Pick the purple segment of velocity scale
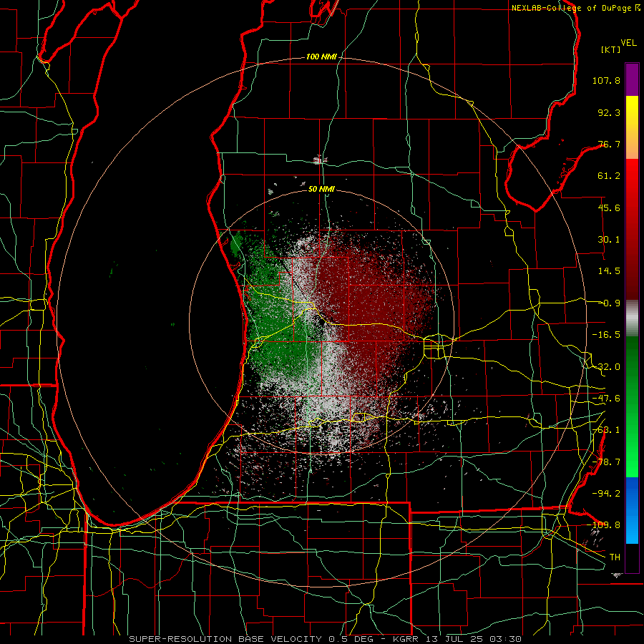The height and width of the screenshot is (644, 644). click(x=632, y=79)
